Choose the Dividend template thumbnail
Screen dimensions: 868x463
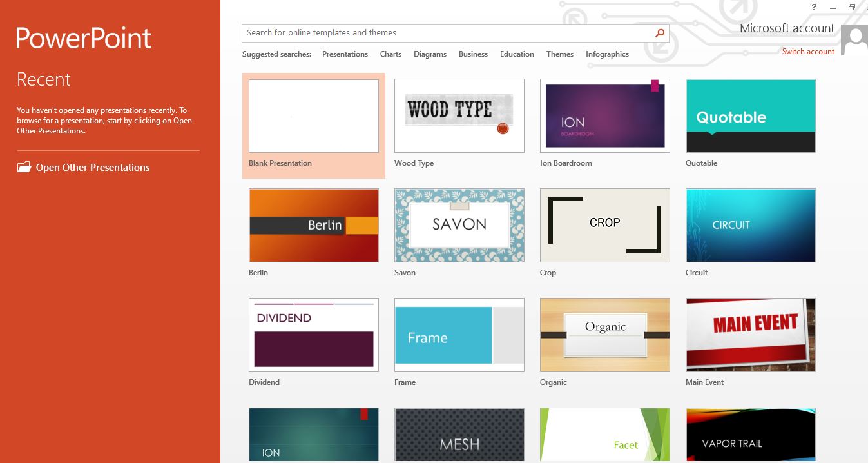click(314, 335)
